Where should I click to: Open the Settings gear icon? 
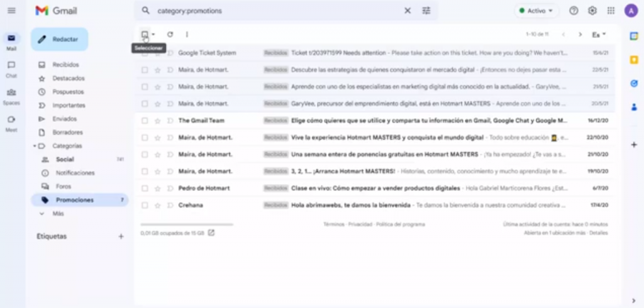[592, 11]
